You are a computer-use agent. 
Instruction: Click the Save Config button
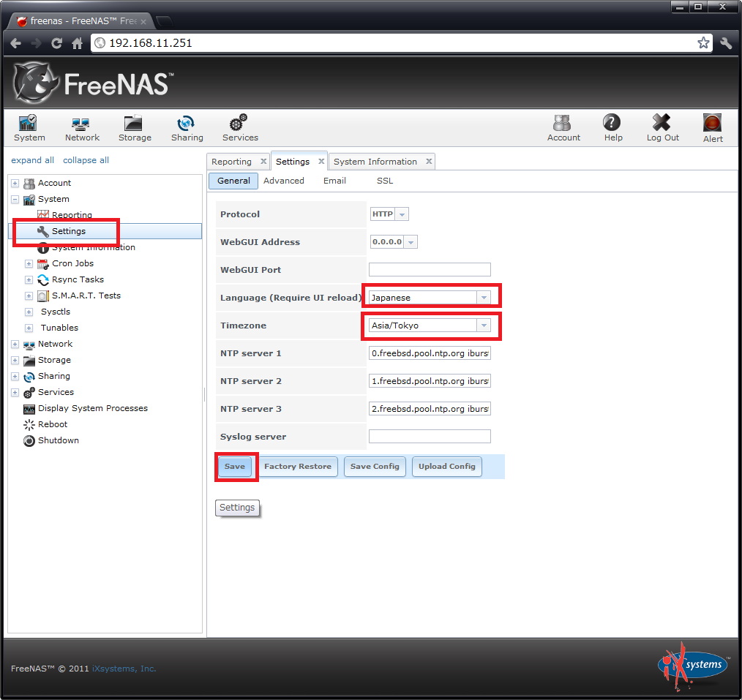(x=375, y=467)
